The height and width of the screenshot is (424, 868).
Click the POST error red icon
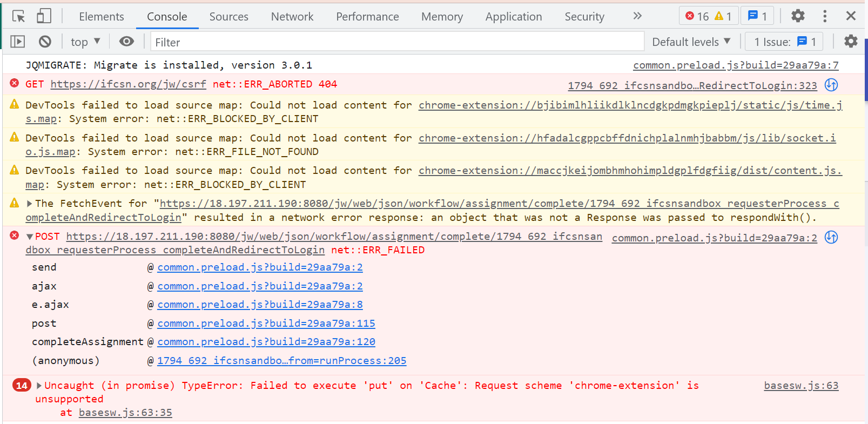point(15,235)
